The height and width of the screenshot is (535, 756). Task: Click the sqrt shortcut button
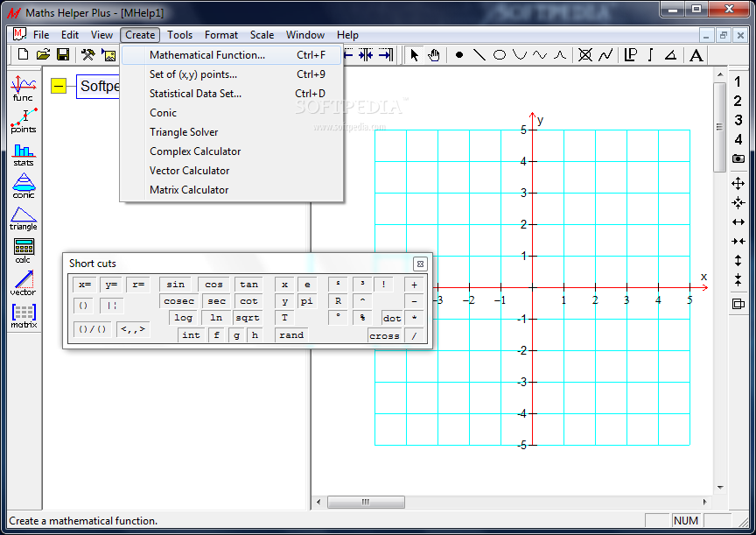point(248,318)
